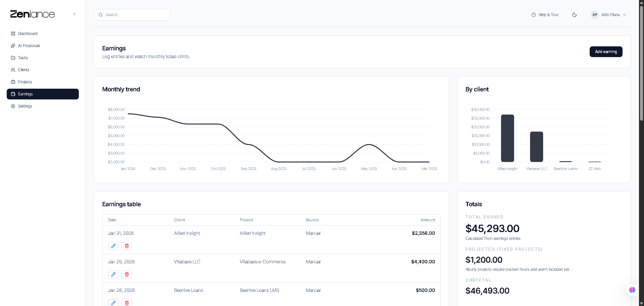Viewport: 644px width, 306px height.
Task: Open the Dashboard icon in the sidebar
Action: click(x=13, y=34)
